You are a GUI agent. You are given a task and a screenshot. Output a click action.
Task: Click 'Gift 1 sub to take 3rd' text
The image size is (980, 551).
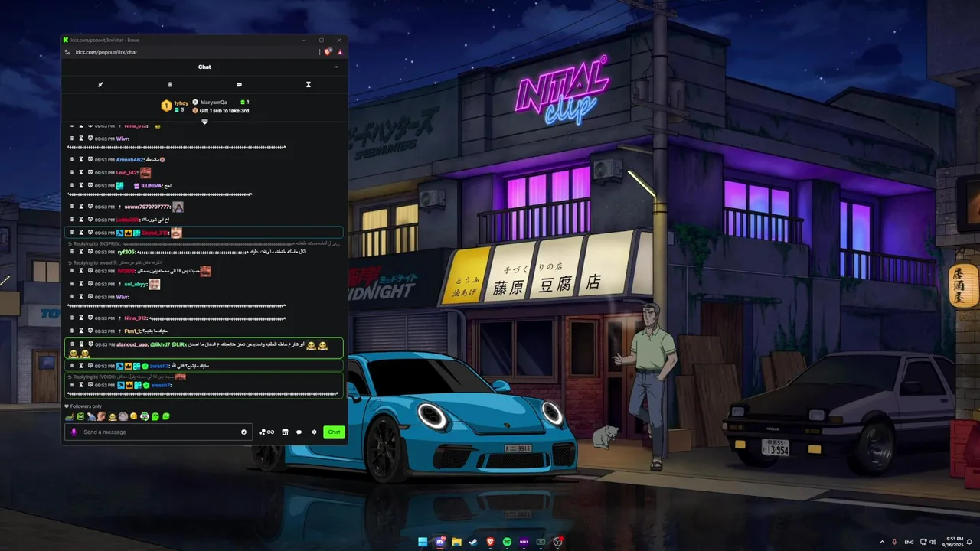[224, 111]
